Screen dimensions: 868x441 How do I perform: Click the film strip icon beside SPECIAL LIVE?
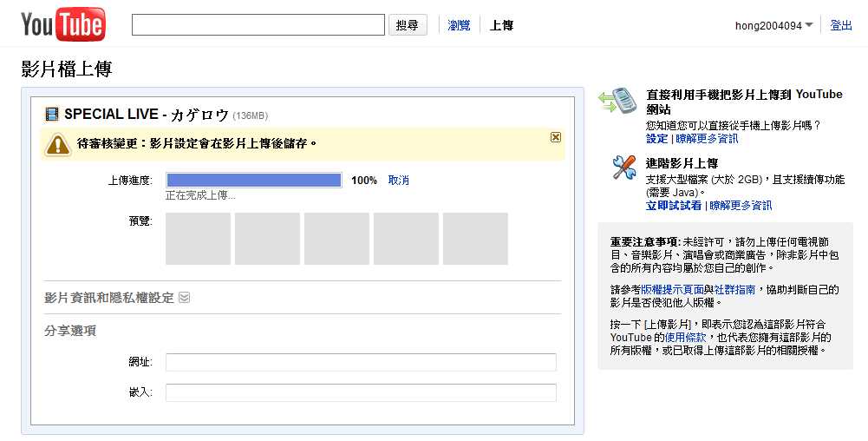(x=51, y=115)
